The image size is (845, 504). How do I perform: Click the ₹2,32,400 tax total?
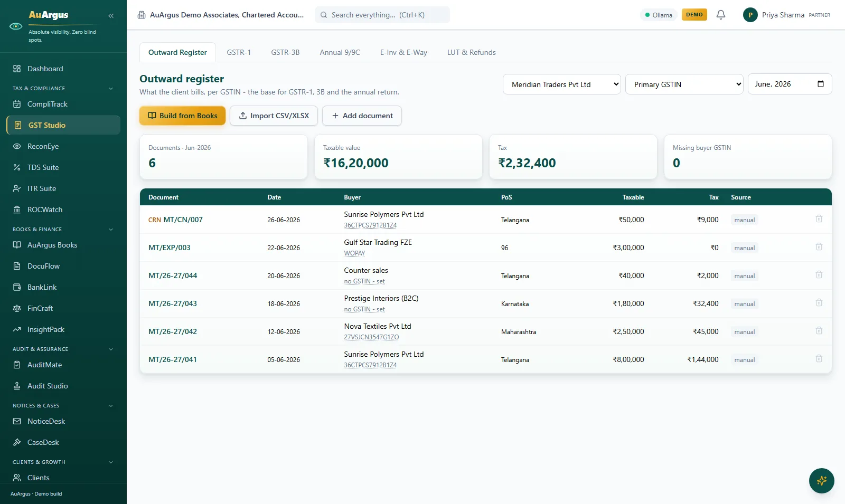527,163
